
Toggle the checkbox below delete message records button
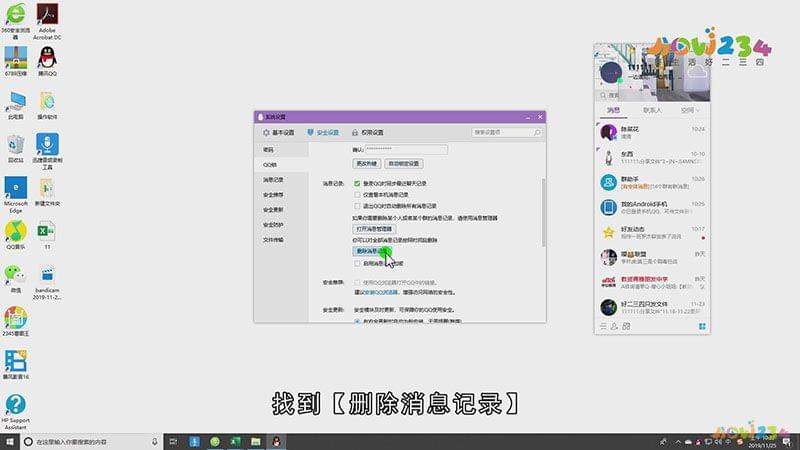pyautogui.click(x=357, y=264)
